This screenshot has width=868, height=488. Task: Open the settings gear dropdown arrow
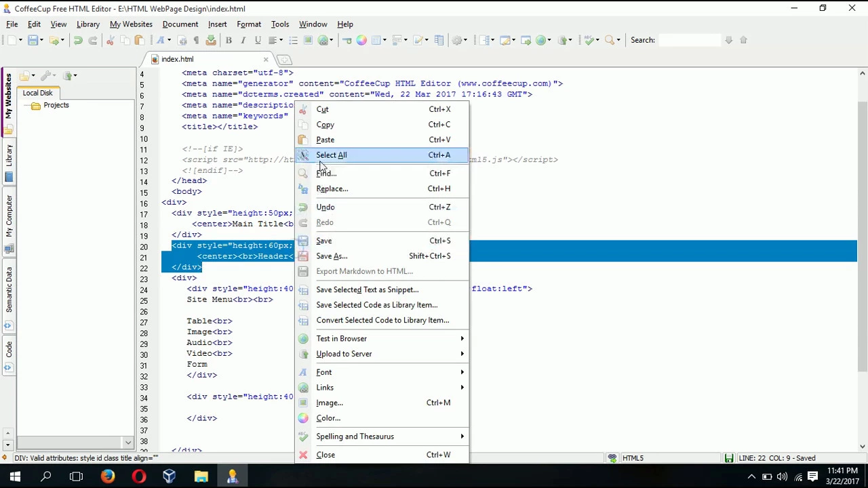pyautogui.click(x=465, y=40)
